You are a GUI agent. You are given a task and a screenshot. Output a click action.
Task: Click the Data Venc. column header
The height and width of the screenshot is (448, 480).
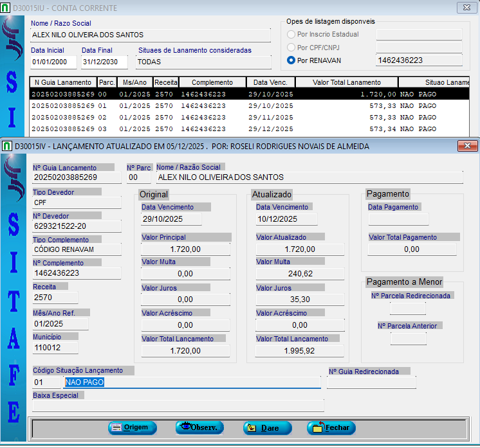click(271, 82)
